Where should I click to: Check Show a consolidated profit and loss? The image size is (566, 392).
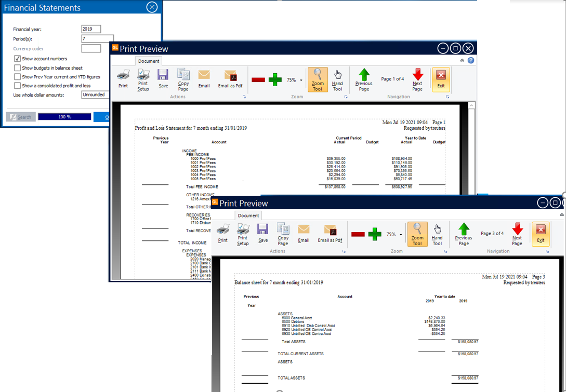(17, 86)
